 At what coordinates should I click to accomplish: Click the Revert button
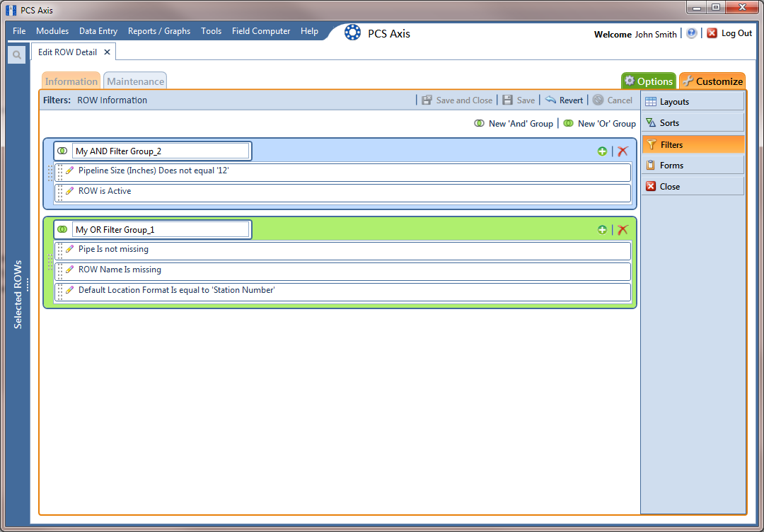565,100
